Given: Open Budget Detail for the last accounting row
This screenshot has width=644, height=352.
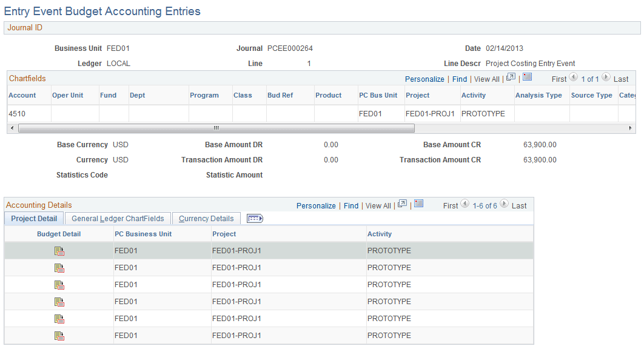Looking at the screenshot, I should click(59, 335).
